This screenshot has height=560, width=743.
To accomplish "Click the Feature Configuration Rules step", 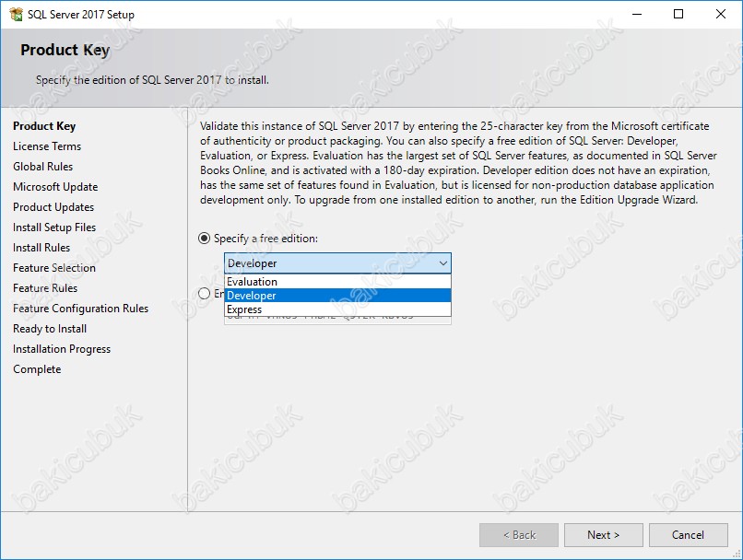I will point(80,309).
